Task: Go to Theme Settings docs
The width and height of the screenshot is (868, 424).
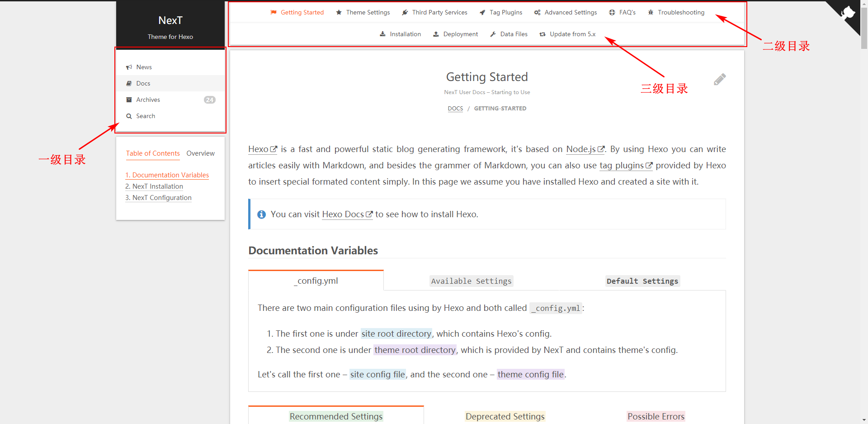Action: click(x=363, y=12)
